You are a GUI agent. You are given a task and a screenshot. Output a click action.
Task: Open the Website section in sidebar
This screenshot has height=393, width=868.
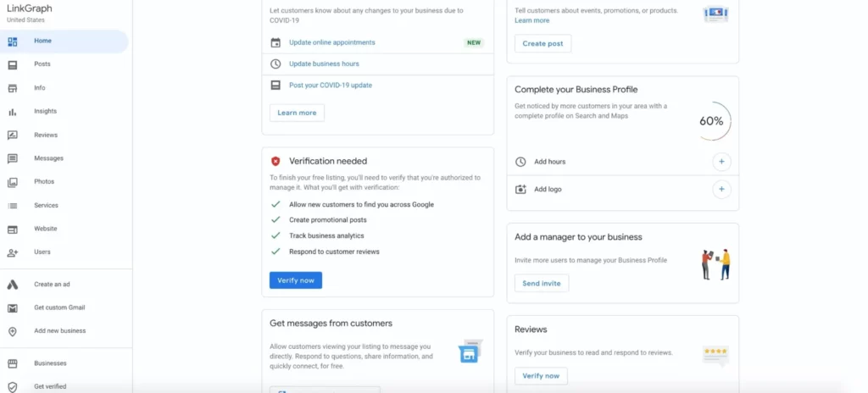[46, 229]
